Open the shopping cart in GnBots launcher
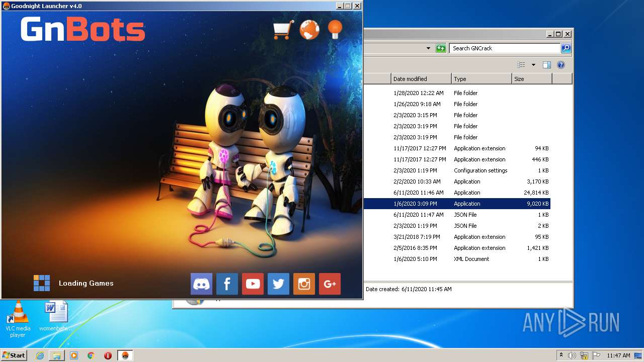Image resolution: width=644 pixels, height=362 pixels. [283, 30]
